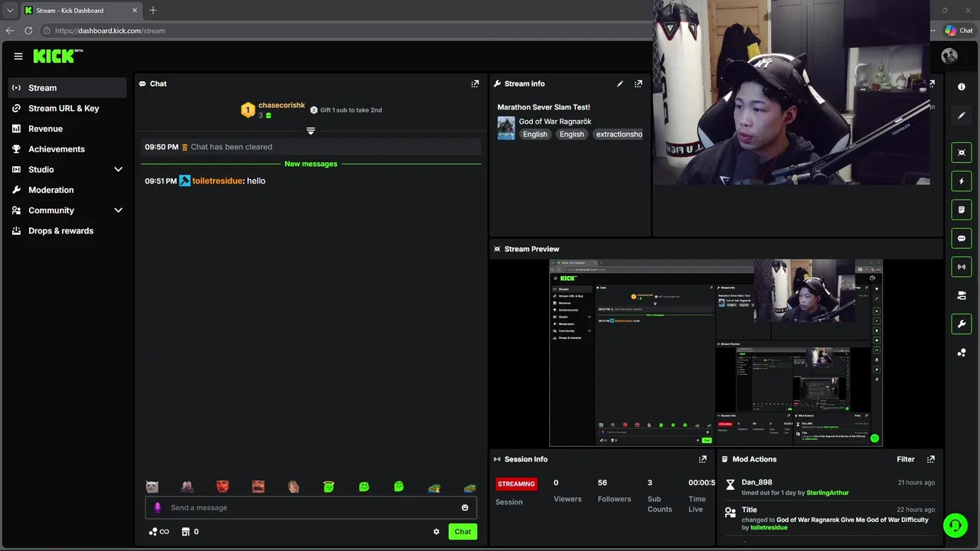
Task: Expand the Community submenu chevron
Action: tap(118, 210)
